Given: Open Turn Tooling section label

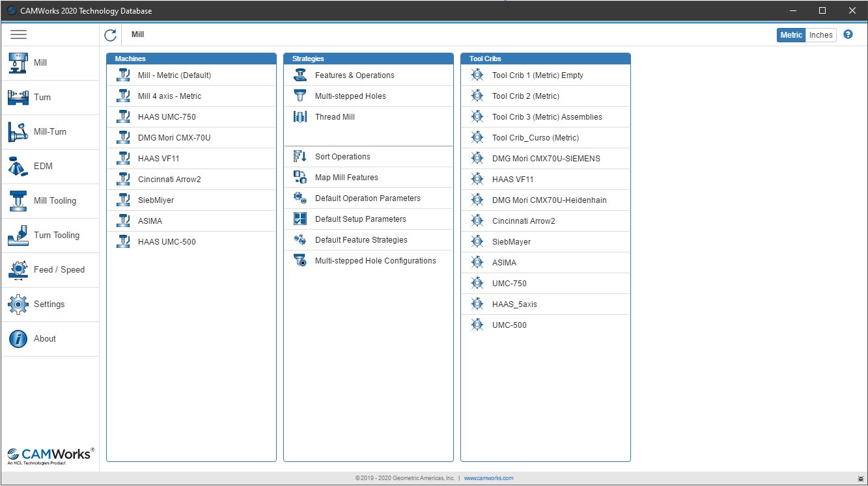Looking at the screenshot, I should pos(57,236).
